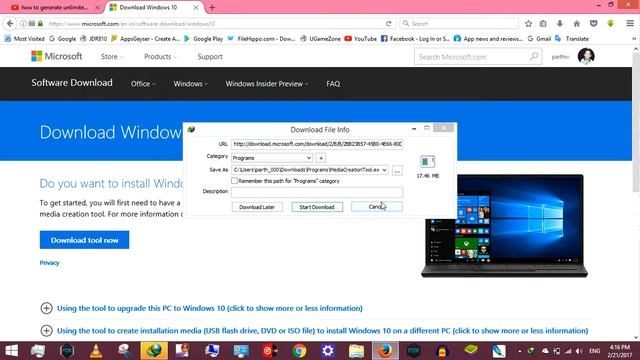
Task: Open the Category Programs dropdown
Action: [272, 158]
